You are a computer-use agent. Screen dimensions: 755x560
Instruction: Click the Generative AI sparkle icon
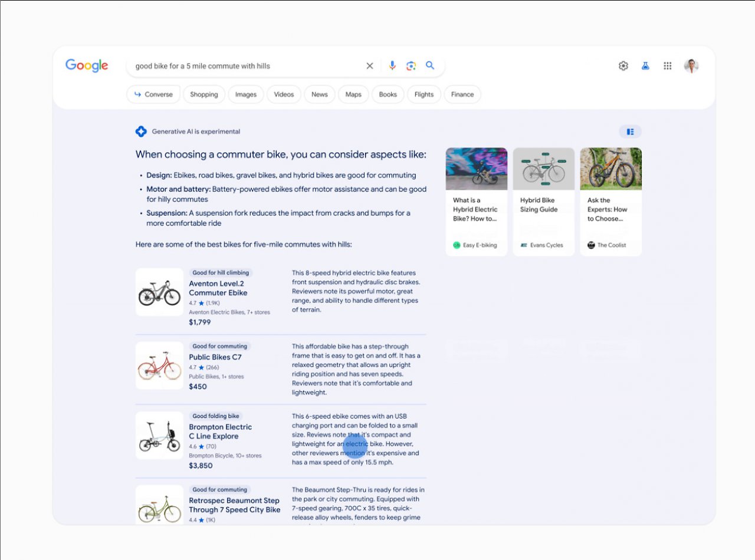click(x=141, y=131)
